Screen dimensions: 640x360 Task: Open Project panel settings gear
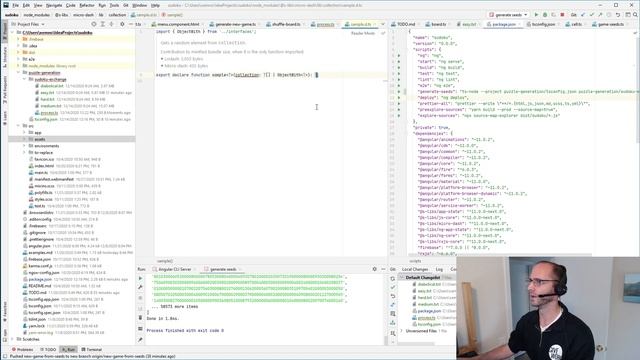(x=122, y=24)
